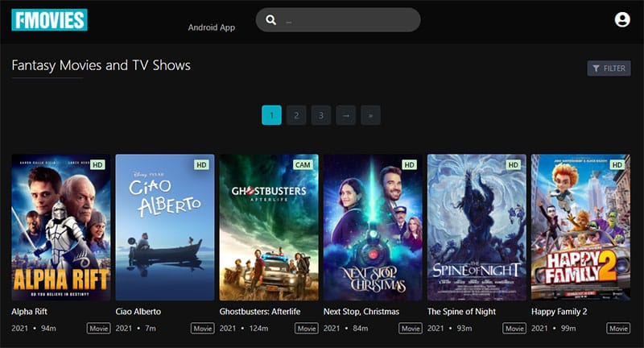Click the Ciao Alberto title link

[138, 312]
